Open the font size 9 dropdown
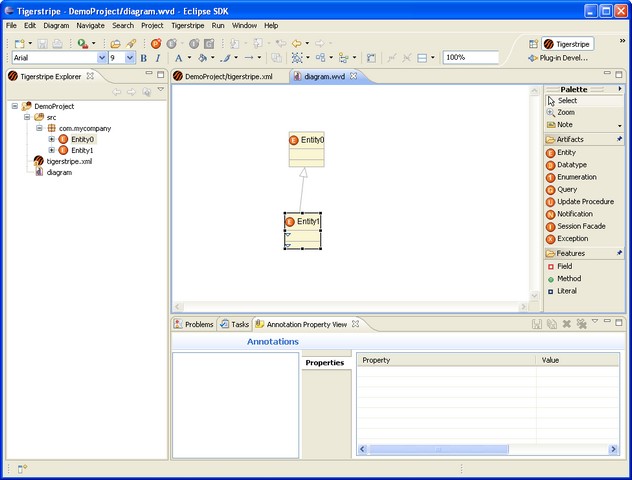632x480 pixels. click(x=130, y=58)
